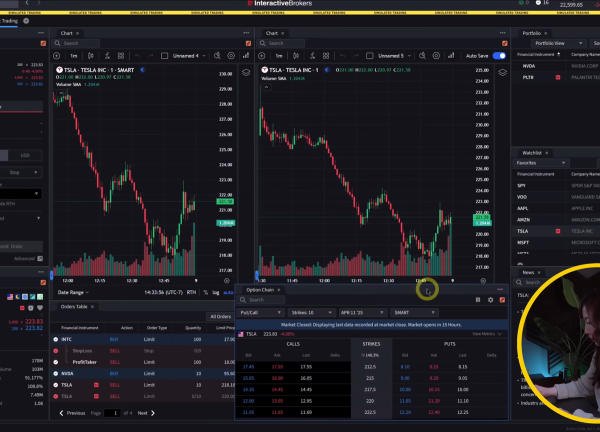Toggle the Auto Save switch
Image resolution: width=600 pixels, height=432 pixels.
coord(499,56)
